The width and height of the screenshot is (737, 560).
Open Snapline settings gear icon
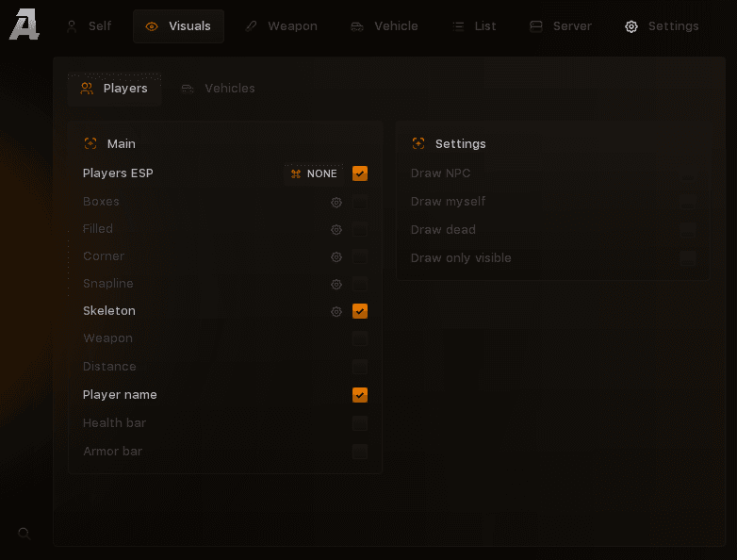(336, 284)
